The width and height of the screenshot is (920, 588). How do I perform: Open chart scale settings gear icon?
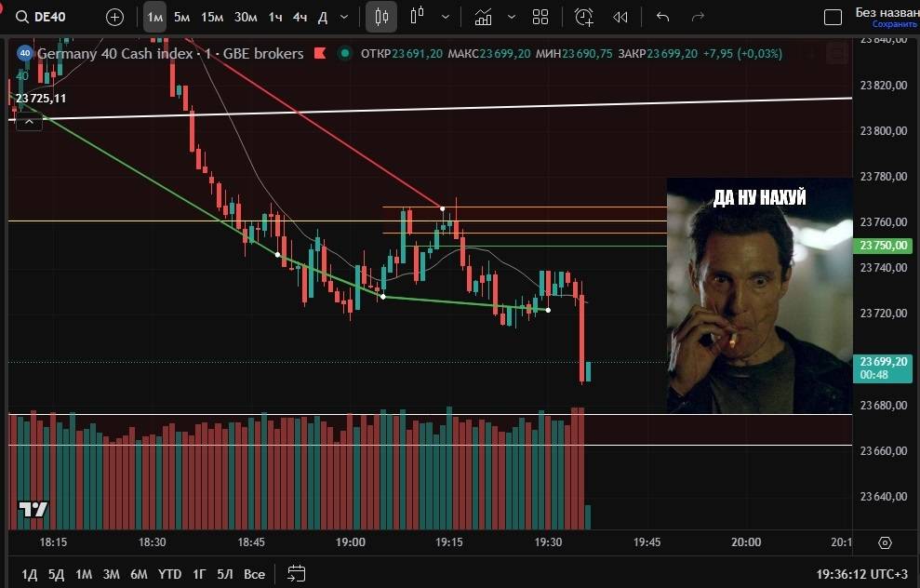(885, 542)
